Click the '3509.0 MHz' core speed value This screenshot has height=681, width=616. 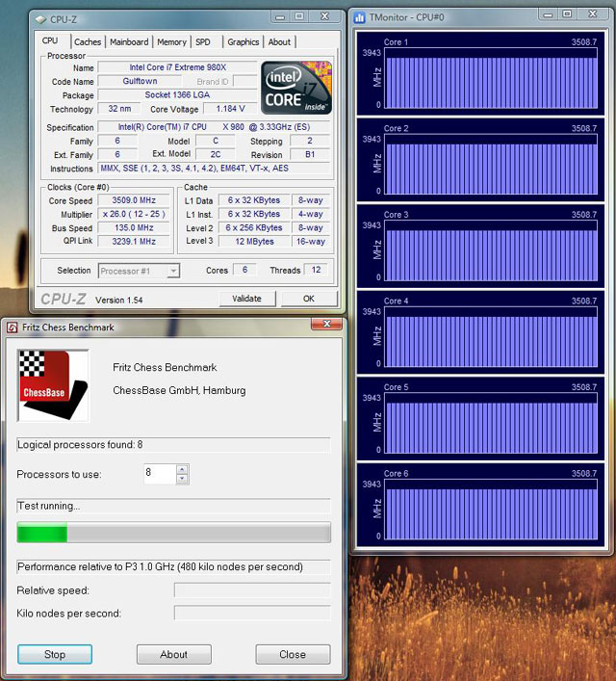(134, 200)
